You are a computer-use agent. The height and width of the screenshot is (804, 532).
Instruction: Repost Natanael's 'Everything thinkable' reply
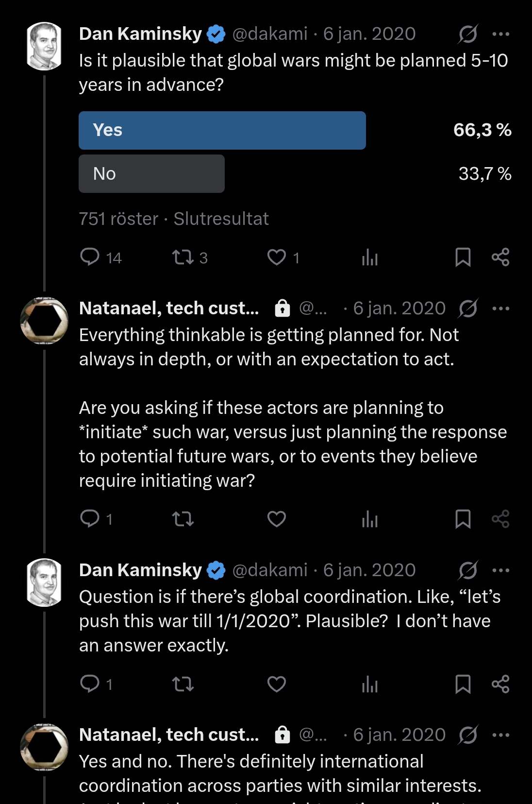pyautogui.click(x=183, y=519)
